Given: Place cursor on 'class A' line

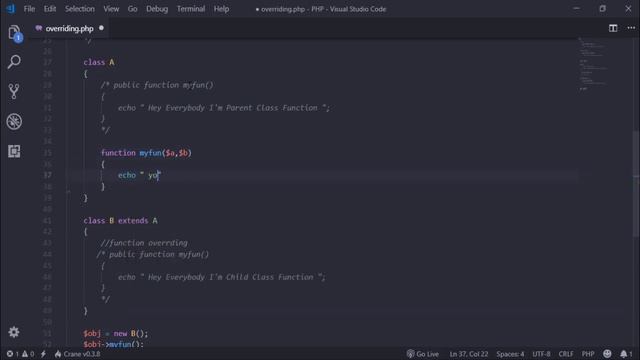Looking at the screenshot, I should 99,62.
